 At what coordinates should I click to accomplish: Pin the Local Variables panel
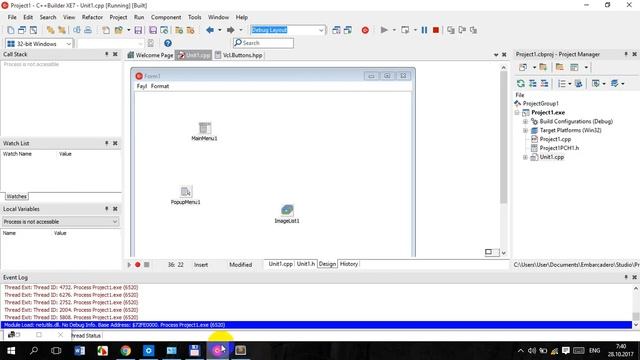[x=107, y=209]
